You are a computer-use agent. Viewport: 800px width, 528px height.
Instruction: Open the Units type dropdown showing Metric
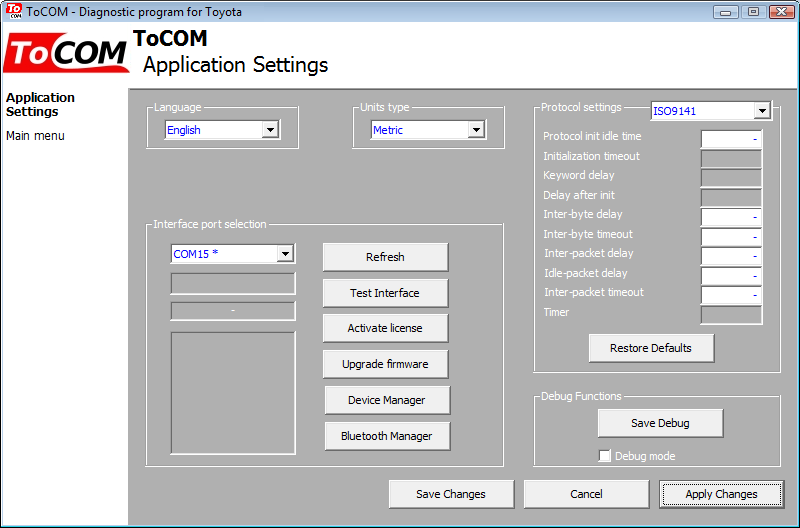coord(429,130)
